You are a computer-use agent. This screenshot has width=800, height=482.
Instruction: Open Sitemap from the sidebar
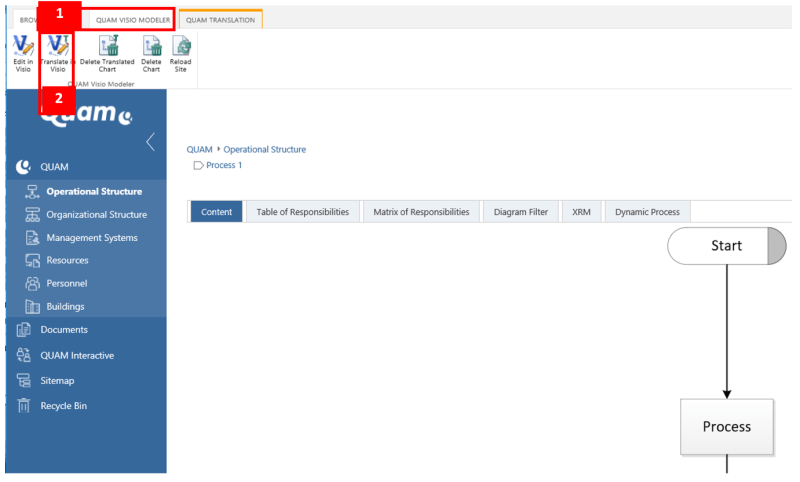point(57,380)
